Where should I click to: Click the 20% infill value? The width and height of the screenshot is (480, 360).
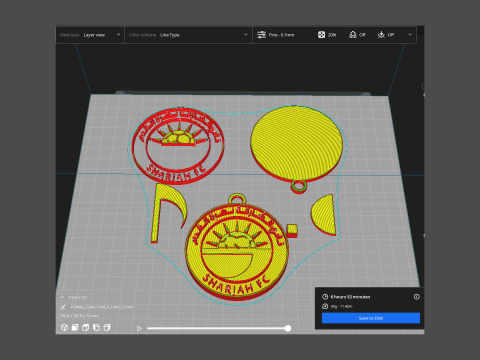coord(332,35)
